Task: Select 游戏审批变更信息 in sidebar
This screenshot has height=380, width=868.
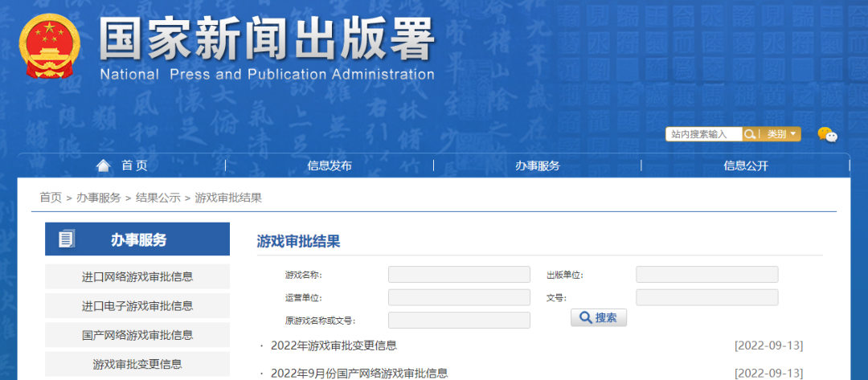Action: click(x=137, y=364)
